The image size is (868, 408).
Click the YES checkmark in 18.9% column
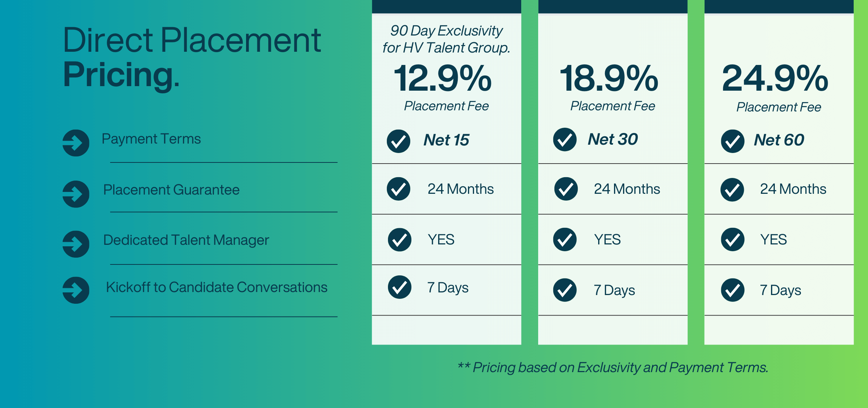(565, 240)
